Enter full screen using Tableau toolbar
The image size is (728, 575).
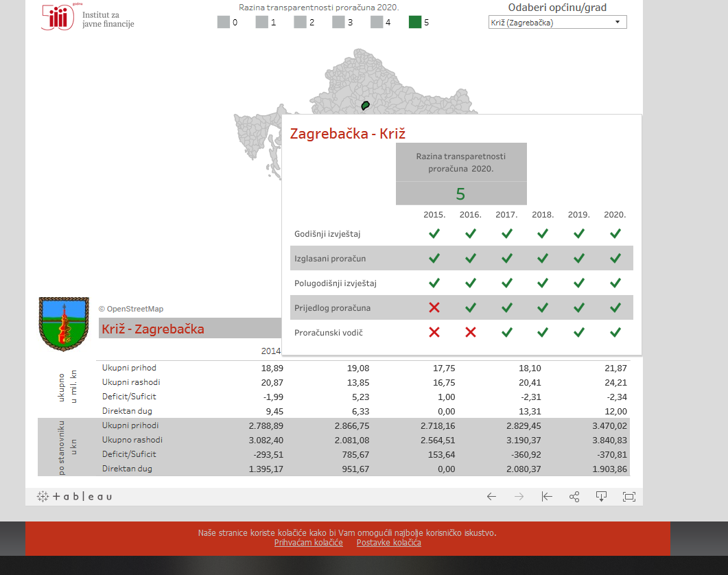tap(629, 497)
